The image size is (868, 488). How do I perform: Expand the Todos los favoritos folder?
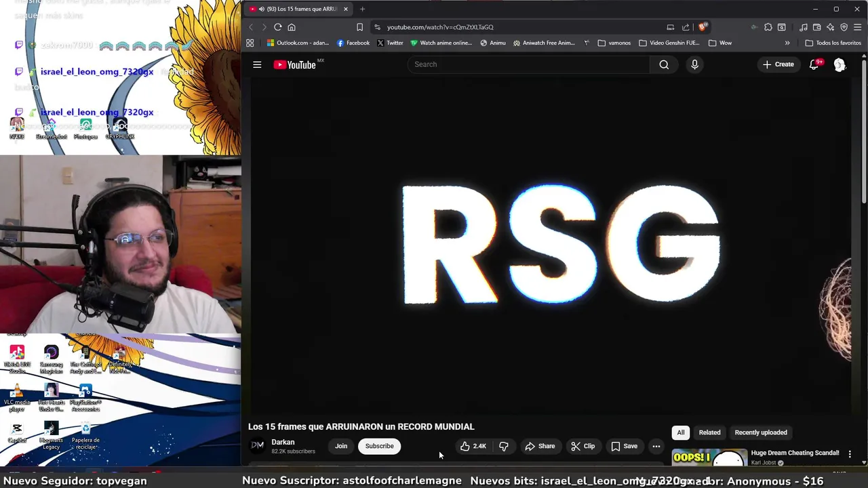click(833, 43)
